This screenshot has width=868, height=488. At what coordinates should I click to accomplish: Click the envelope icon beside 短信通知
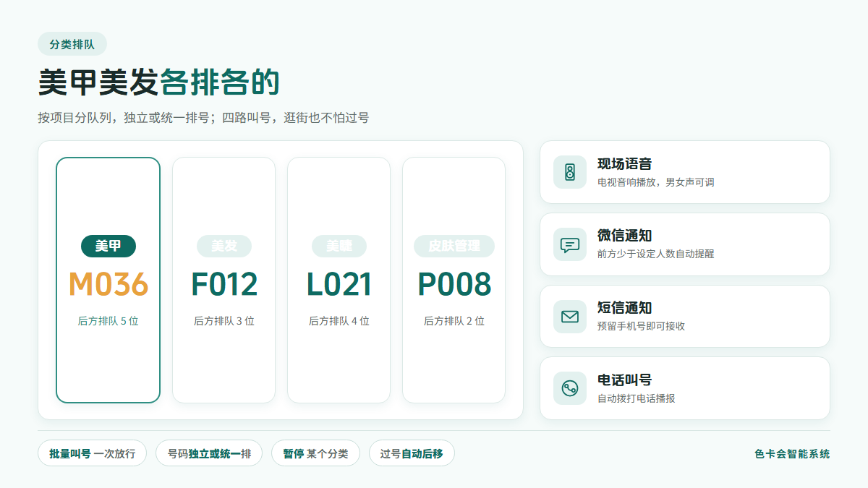click(570, 317)
